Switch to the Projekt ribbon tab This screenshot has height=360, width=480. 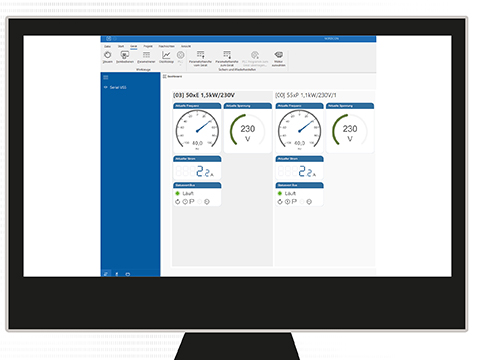148,46
